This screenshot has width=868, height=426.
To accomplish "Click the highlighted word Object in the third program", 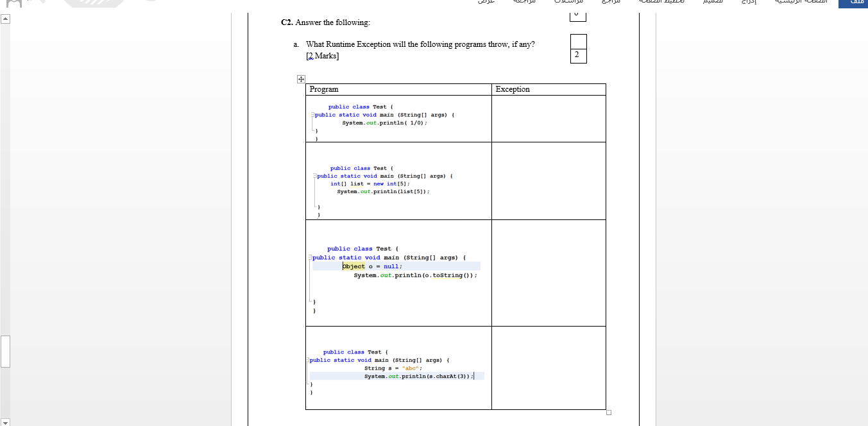I will point(353,266).
